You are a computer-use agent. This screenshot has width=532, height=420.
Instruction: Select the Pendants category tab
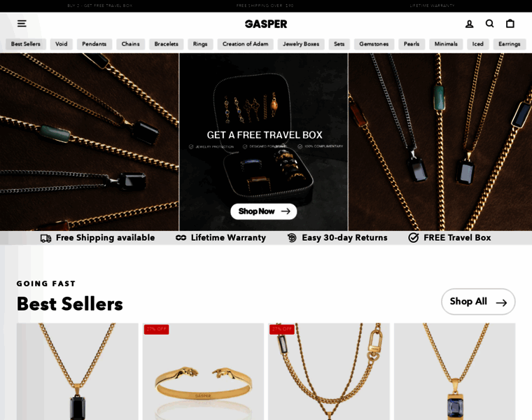tap(94, 44)
